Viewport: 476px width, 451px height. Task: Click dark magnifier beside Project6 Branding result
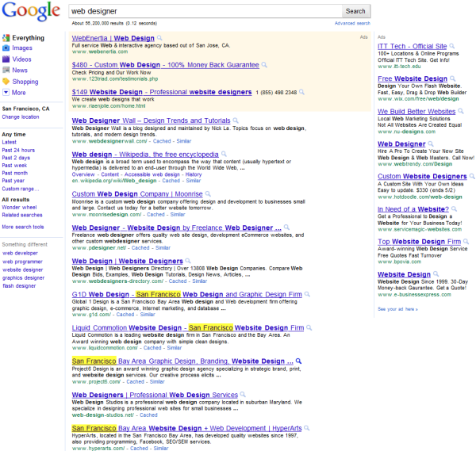coord(299,361)
